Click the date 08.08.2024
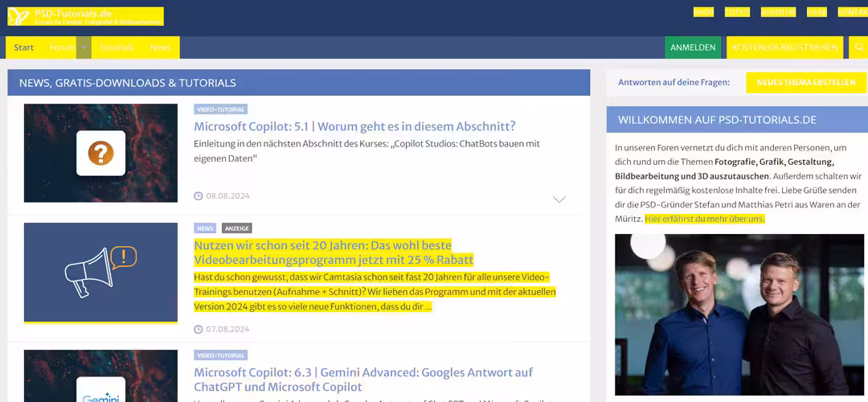 [227, 196]
